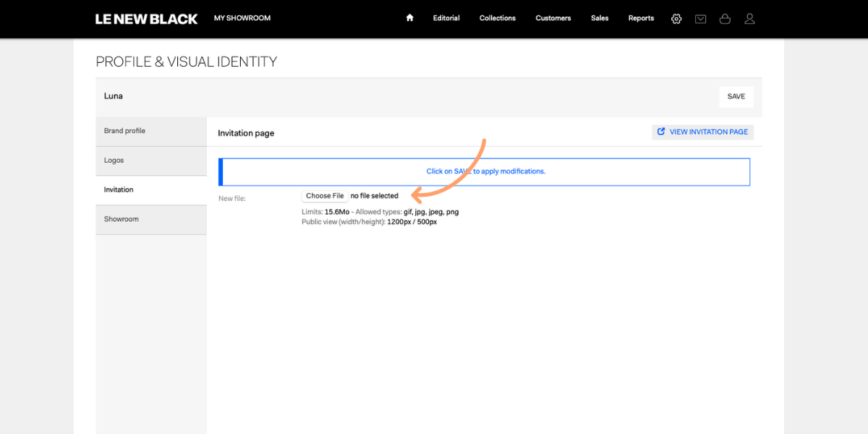Image resolution: width=868 pixels, height=434 pixels.
Task: Open the Editorial menu
Action: pos(446,18)
